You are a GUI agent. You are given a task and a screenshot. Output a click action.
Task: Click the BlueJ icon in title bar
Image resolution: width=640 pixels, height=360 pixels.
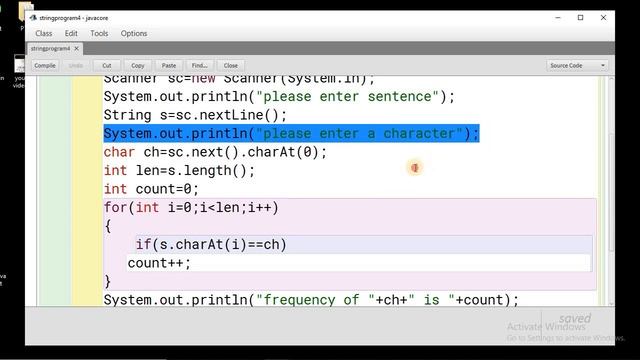tap(33, 18)
